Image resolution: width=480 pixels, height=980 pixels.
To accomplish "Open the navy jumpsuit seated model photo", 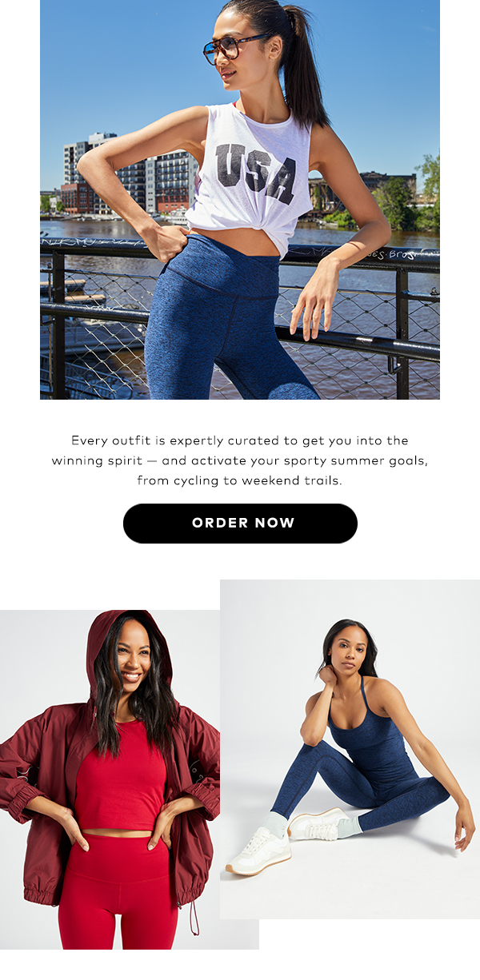I will [x=350, y=749].
